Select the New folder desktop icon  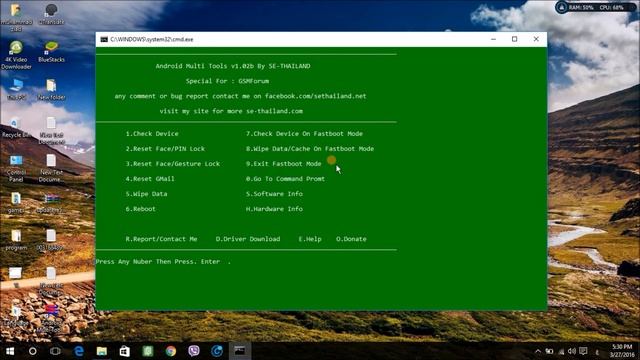coord(51,89)
